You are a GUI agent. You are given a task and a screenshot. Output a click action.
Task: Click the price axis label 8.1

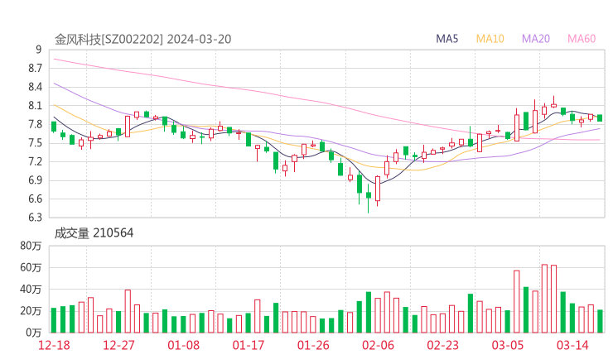click(x=35, y=105)
